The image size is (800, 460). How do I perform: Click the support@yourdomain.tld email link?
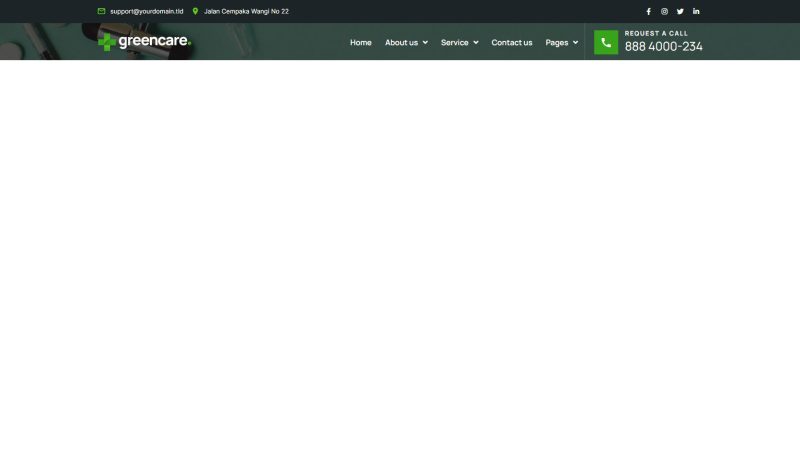[147, 11]
